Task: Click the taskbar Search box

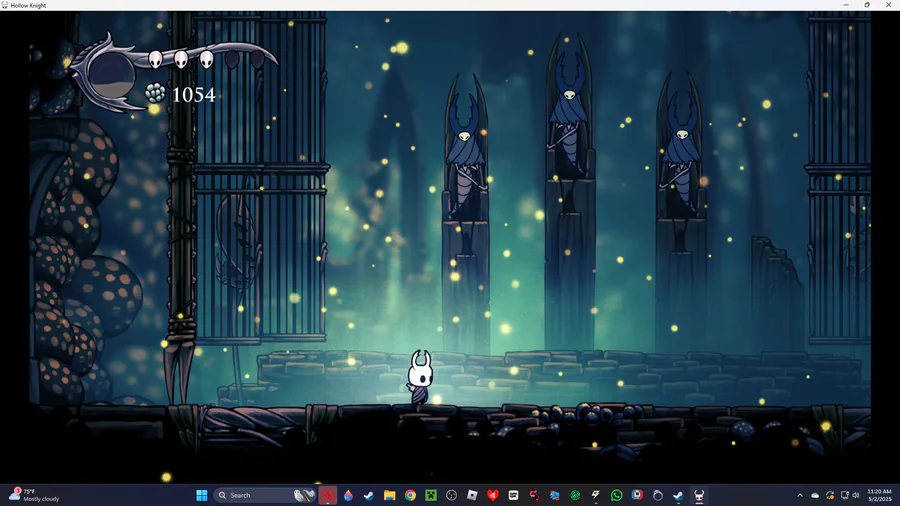Action: [x=265, y=495]
